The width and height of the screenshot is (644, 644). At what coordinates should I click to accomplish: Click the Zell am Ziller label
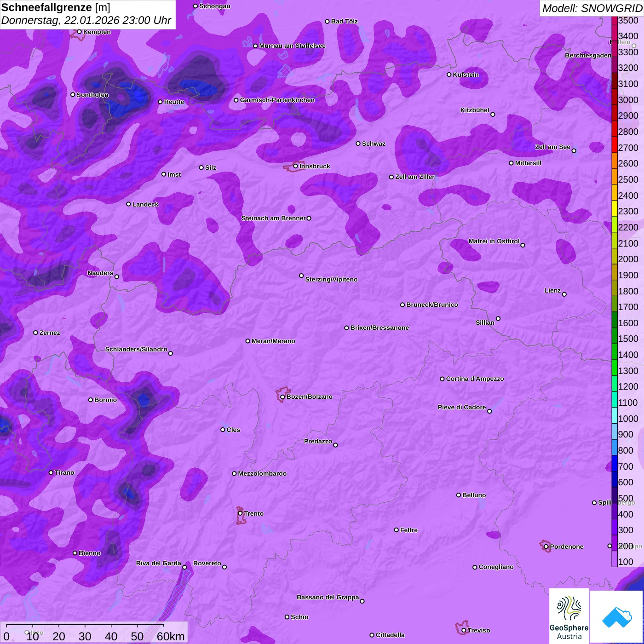pyautogui.click(x=415, y=177)
